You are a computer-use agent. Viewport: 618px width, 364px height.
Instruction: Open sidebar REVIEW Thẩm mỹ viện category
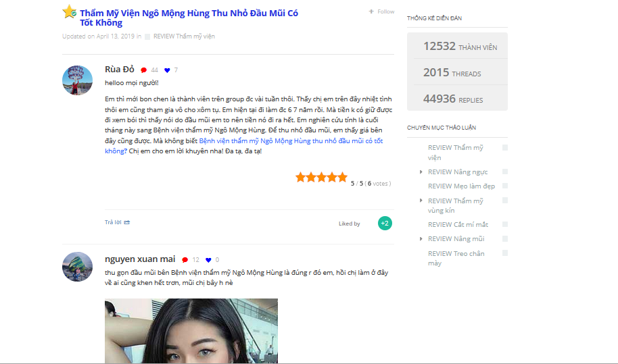pyautogui.click(x=456, y=153)
